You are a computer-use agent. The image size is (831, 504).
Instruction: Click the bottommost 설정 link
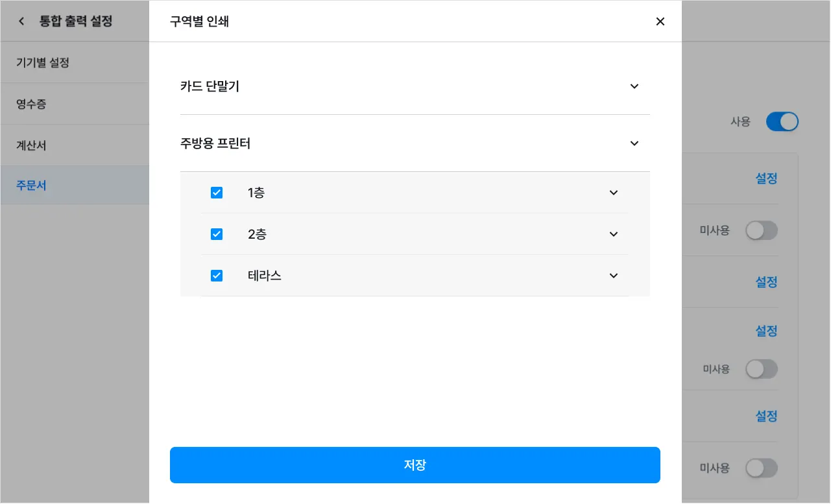coord(766,416)
